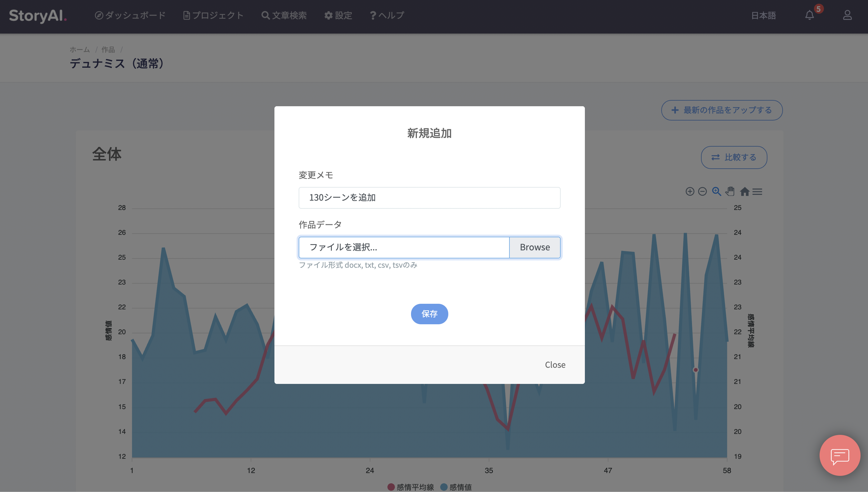Select the magnifier selection zoom tool
This screenshot has height=492, width=868.
click(717, 192)
